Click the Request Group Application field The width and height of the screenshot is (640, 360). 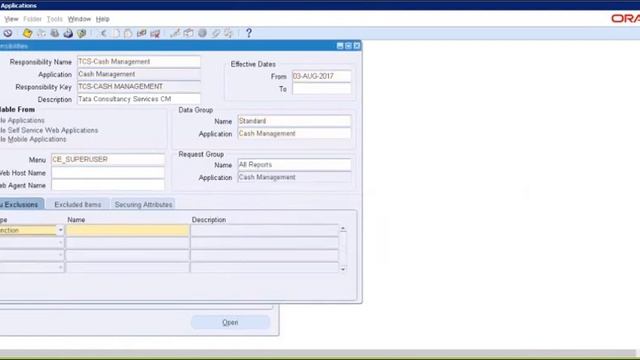tap(294, 177)
